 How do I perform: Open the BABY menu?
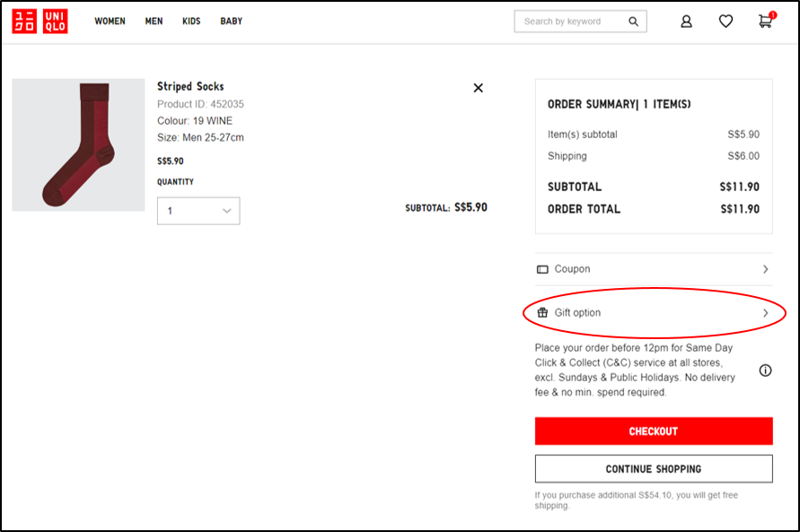pyautogui.click(x=231, y=22)
